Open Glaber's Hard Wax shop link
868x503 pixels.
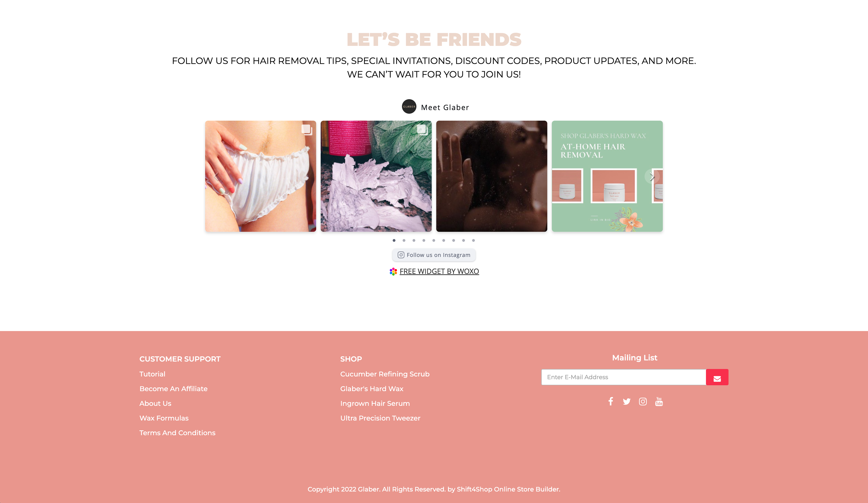[x=372, y=389]
